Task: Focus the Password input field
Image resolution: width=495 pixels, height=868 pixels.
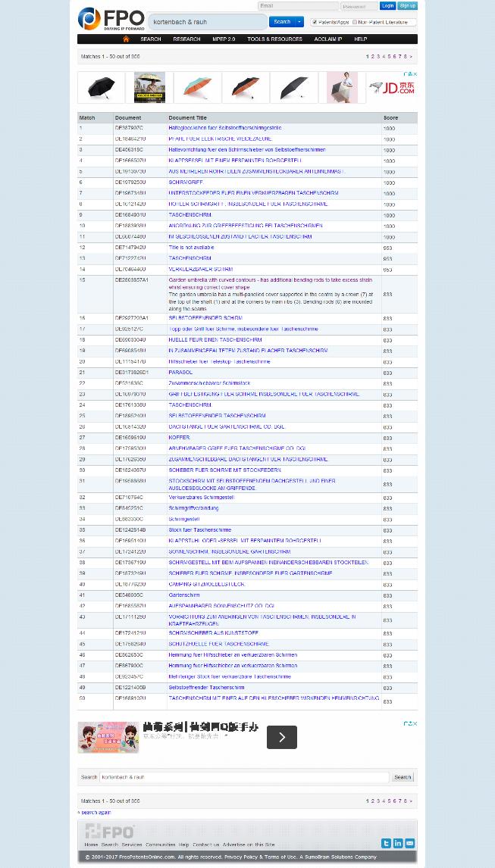Action: tap(359, 6)
